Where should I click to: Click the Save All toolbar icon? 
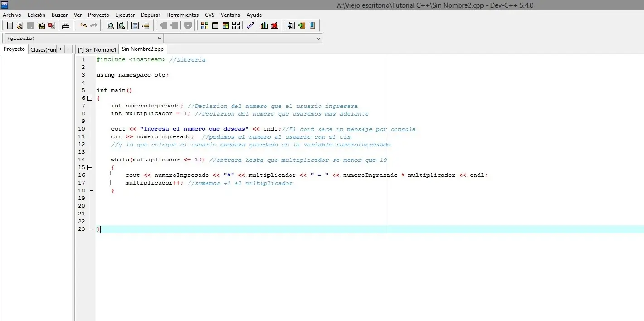pos(41,25)
